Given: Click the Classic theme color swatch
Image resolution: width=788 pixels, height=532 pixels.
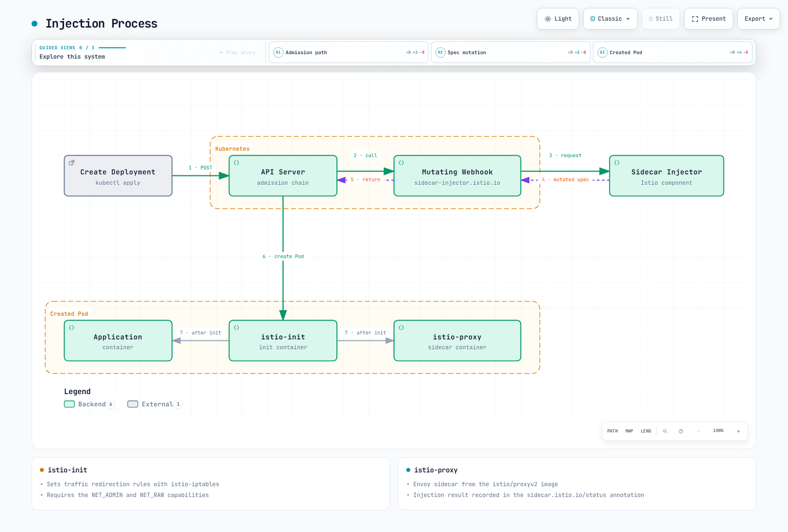Looking at the screenshot, I should point(592,19).
